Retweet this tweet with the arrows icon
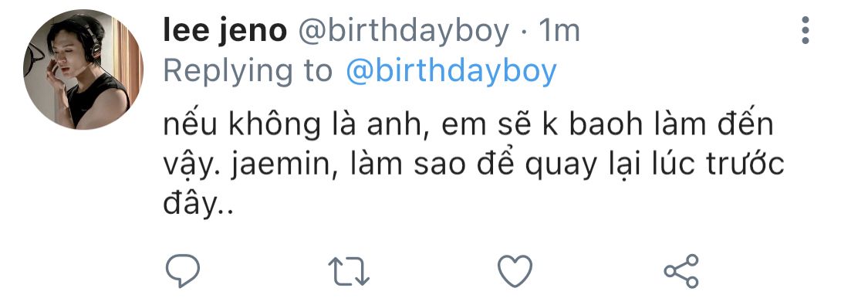This screenshot has width=868, height=305. point(349,271)
